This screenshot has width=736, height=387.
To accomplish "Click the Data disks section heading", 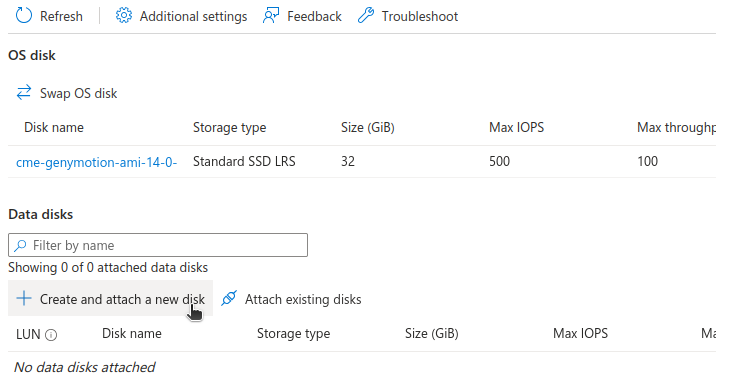I will (40, 215).
